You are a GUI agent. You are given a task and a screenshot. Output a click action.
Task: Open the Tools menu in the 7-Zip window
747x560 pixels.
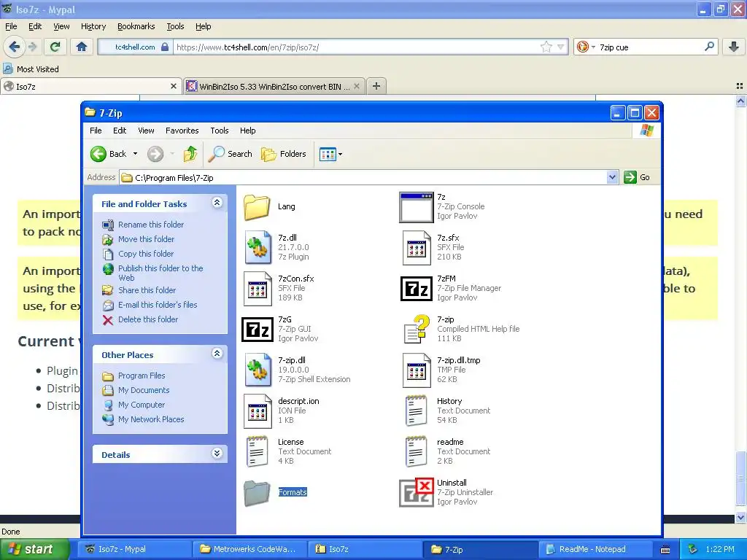click(219, 131)
